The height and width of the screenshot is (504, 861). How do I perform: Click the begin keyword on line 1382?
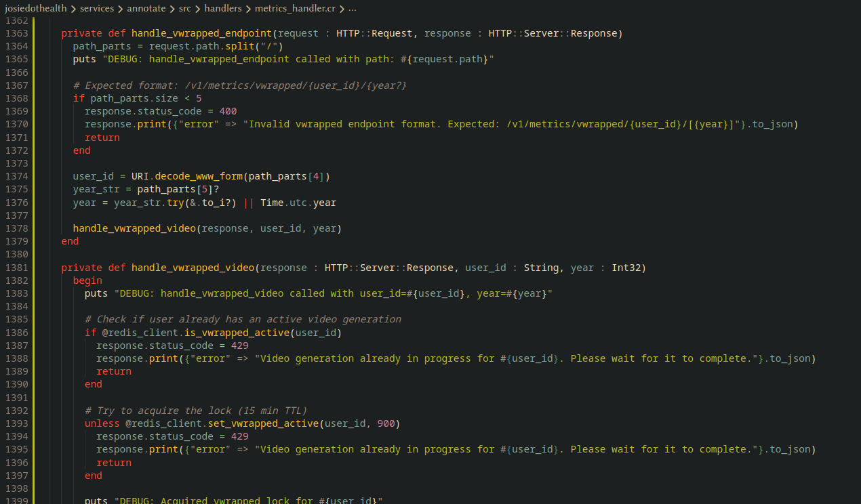click(87, 280)
